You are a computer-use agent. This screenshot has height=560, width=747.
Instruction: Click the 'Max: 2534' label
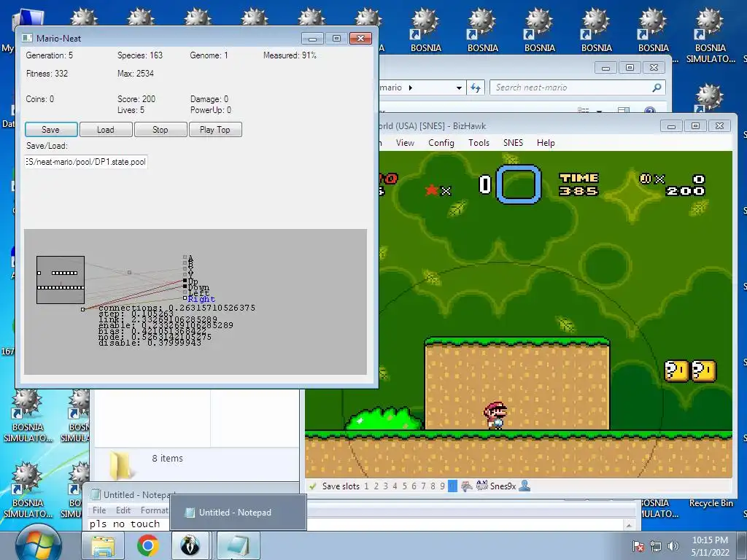136,74
